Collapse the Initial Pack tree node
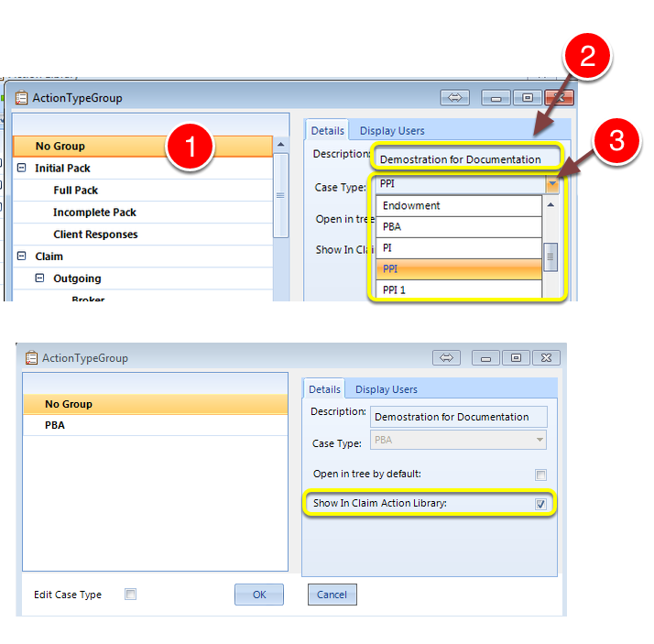This screenshot has width=654, height=644. point(22,168)
